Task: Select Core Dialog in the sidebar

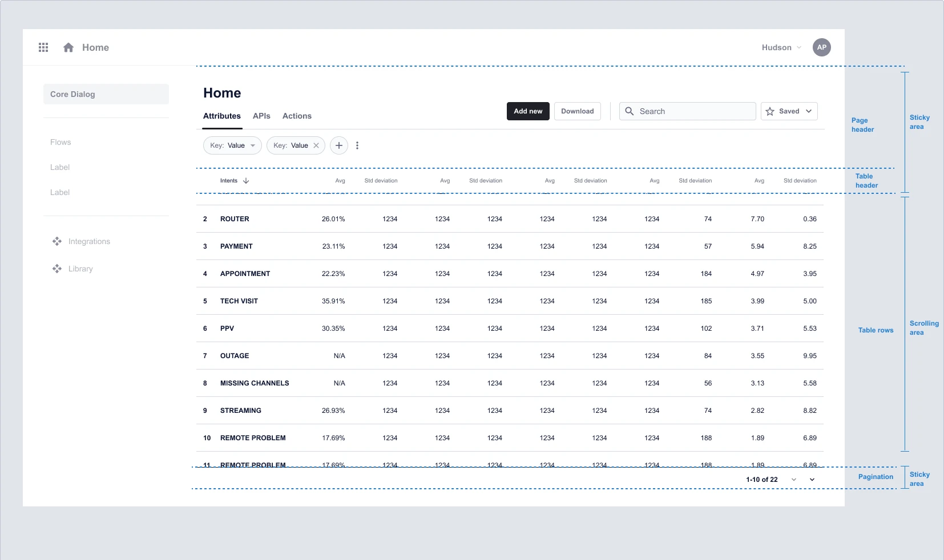Action: pos(106,94)
